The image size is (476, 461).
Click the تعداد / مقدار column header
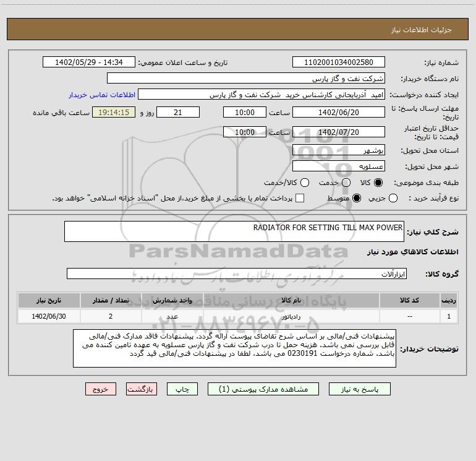tap(111, 300)
